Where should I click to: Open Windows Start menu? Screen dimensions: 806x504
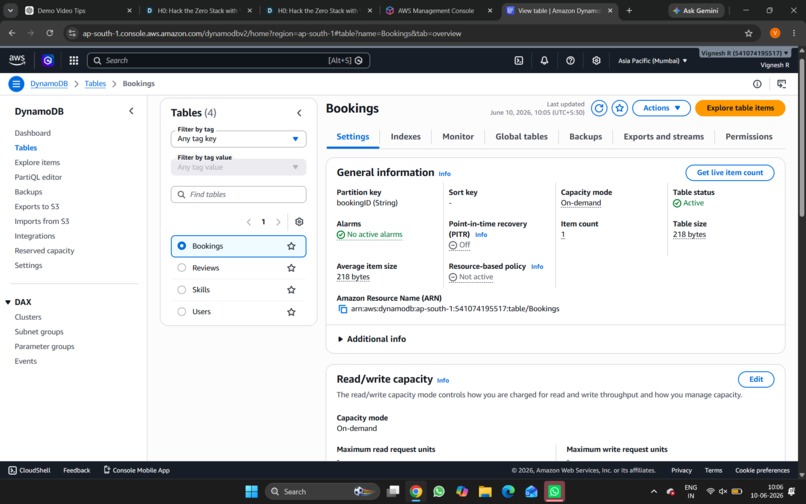click(x=251, y=492)
